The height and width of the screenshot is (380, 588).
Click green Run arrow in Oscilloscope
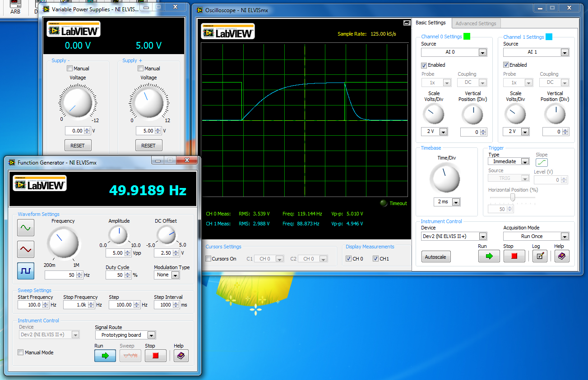[489, 256]
